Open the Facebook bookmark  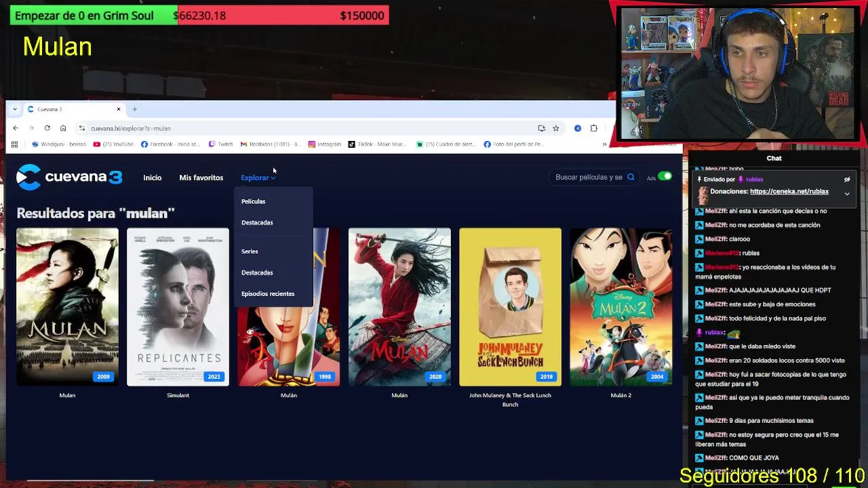point(170,144)
